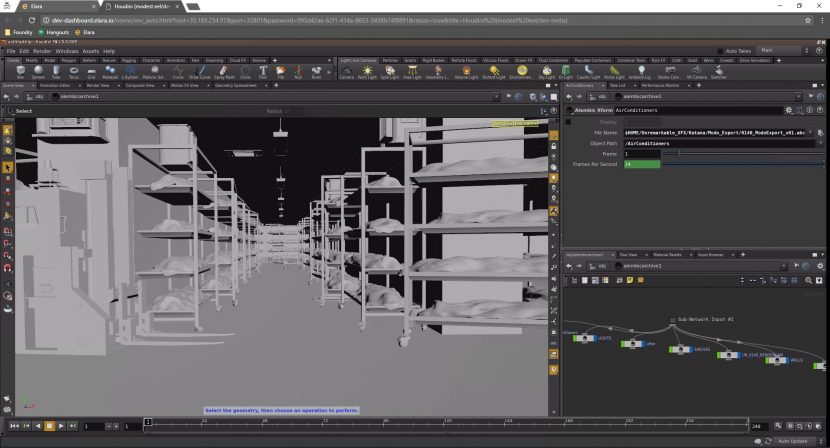Click the Spray Paint shelf tool

(x=221, y=72)
